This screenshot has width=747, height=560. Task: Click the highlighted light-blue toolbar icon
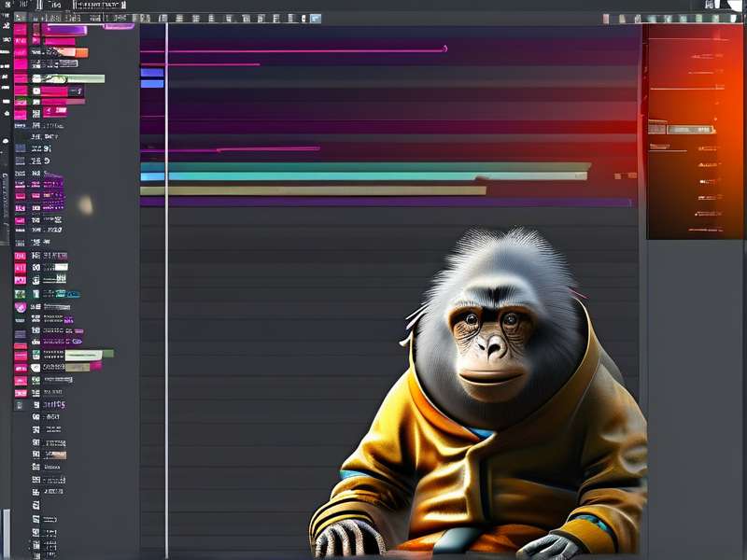click(316, 19)
